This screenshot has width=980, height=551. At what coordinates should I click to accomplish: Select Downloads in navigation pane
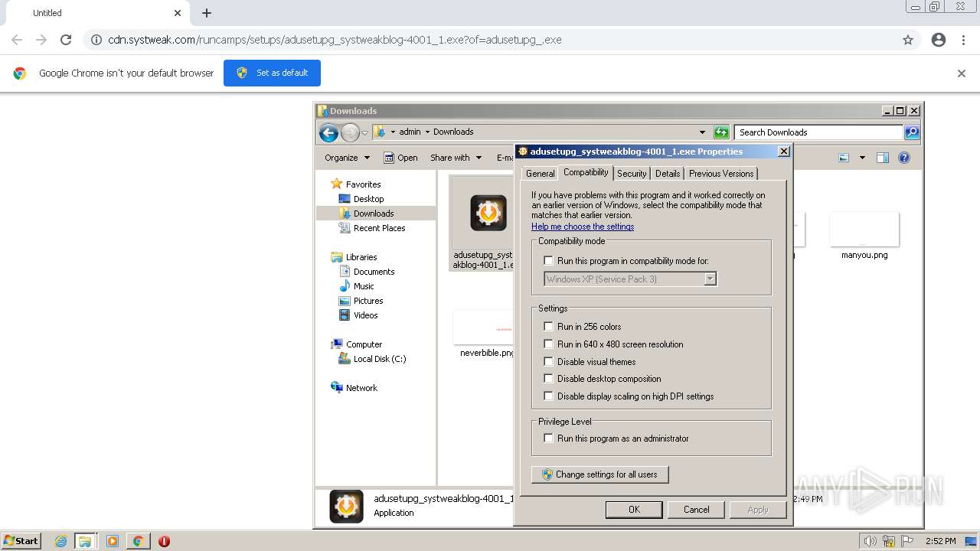(374, 214)
